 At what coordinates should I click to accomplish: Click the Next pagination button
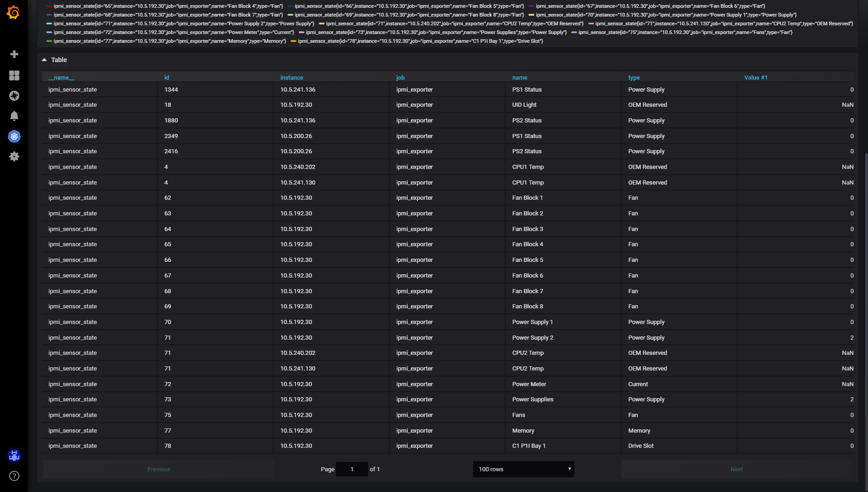pyautogui.click(x=736, y=469)
